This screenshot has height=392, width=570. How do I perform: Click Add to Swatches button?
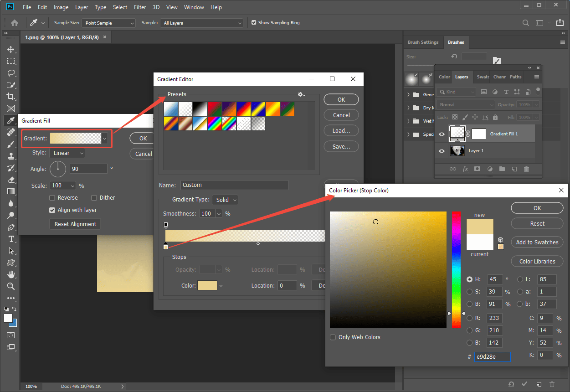tap(537, 242)
